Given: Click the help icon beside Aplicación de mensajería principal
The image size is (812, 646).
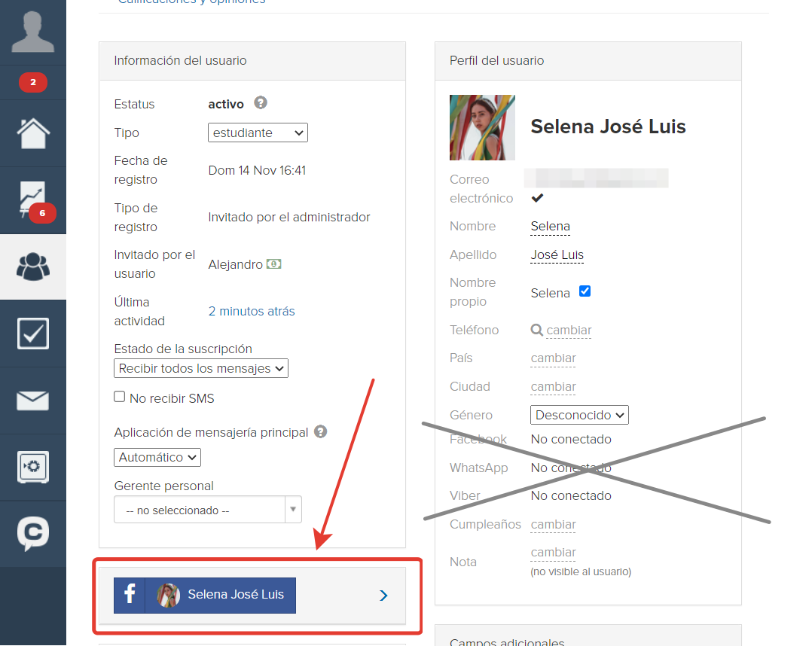Looking at the screenshot, I should (321, 431).
